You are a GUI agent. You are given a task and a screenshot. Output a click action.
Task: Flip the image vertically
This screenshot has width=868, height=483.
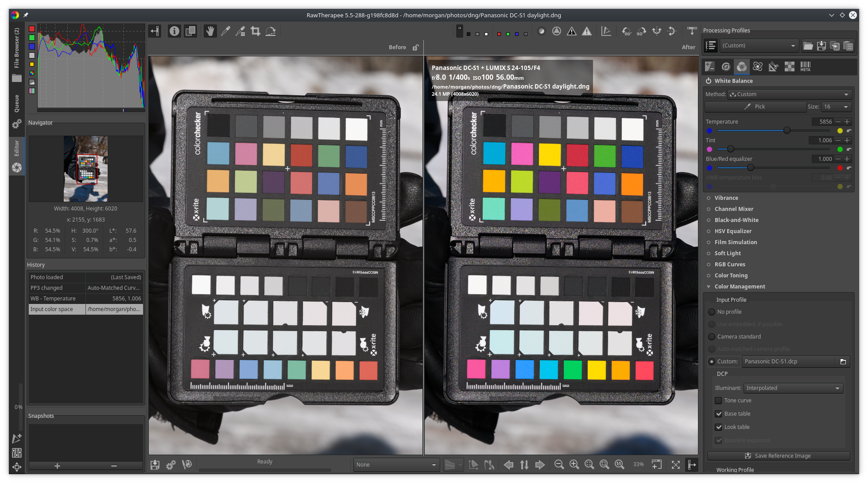click(672, 31)
